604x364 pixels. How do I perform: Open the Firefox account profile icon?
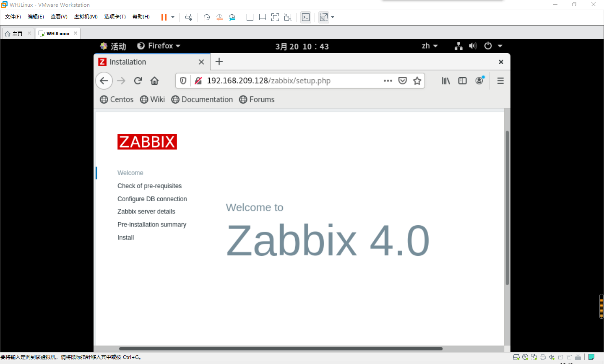[479, 81]
